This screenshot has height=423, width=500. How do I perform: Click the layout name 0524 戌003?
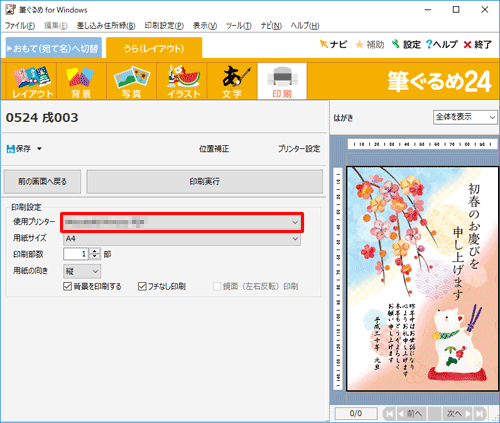(x=42, y=118)
